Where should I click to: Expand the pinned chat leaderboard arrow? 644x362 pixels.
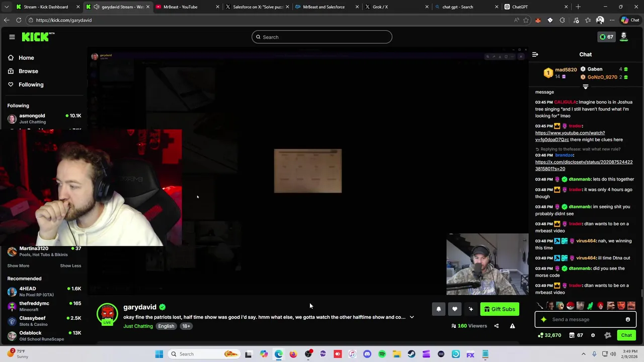(x=585, y=87)
